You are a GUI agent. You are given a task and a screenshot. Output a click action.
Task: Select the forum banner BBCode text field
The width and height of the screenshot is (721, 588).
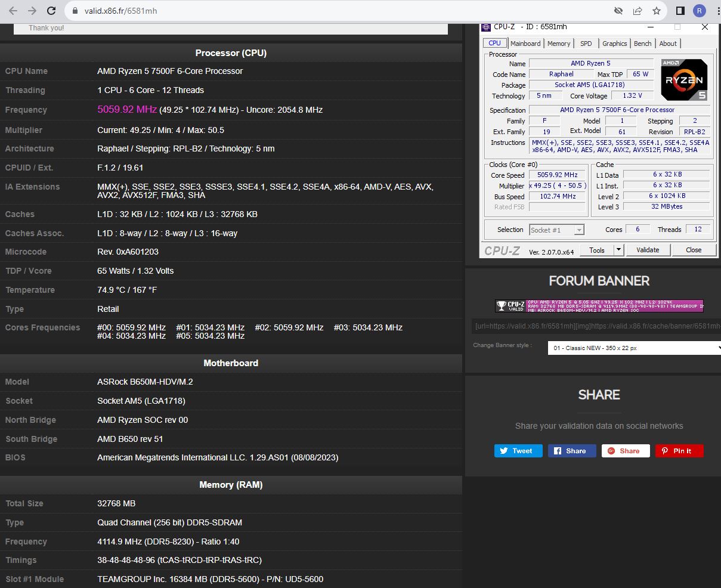596,326
